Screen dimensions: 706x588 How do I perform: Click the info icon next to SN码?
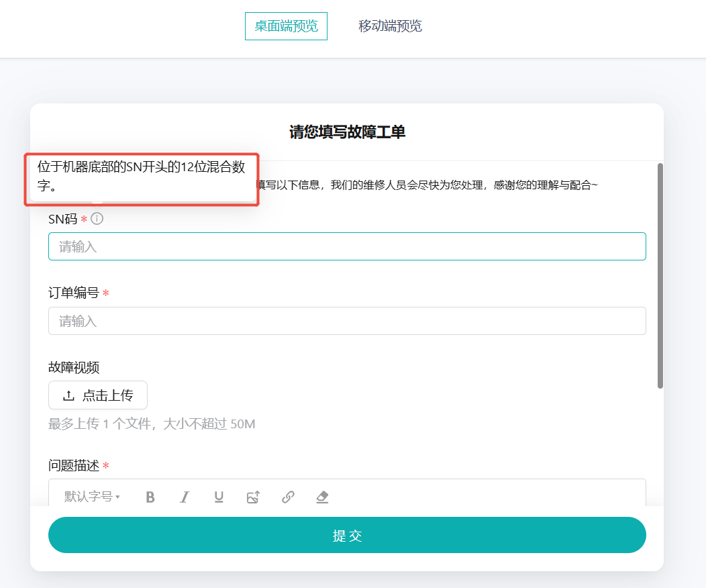pyautogui.click(x=98, y=217)
